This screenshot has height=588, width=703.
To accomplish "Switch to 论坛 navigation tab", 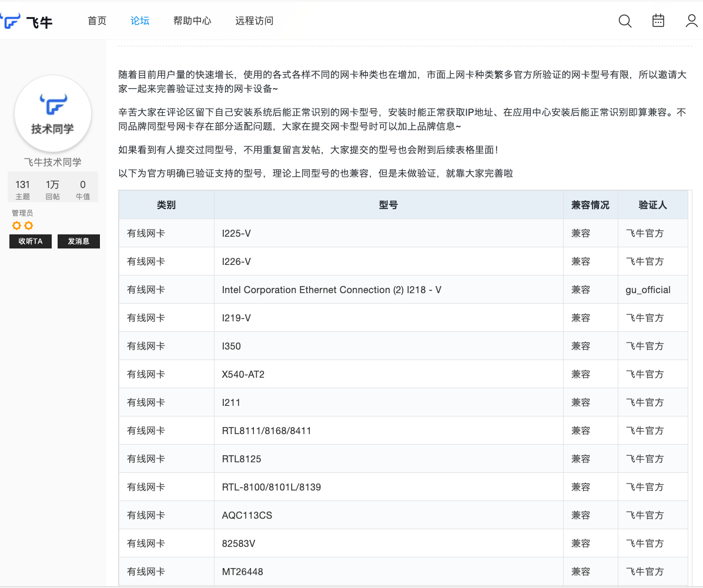I will tap(140, 21).
